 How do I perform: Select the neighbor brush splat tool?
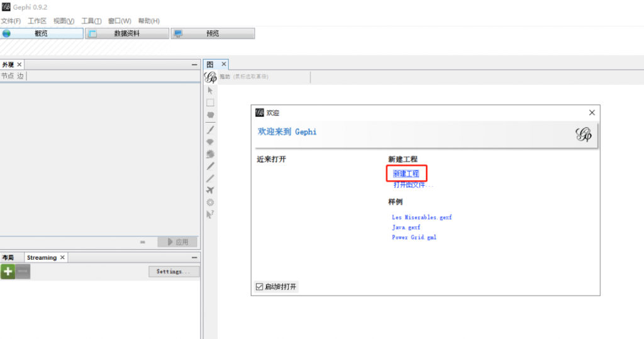pos(210,154)
